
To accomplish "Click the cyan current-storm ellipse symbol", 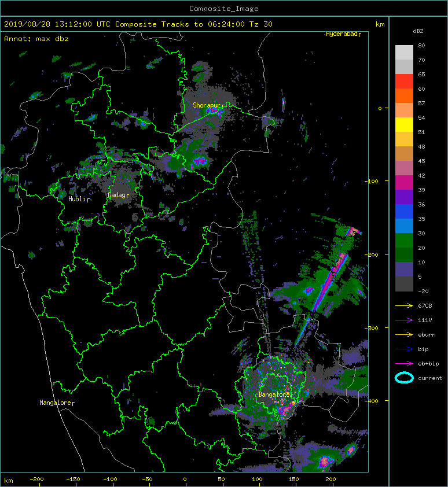I will (x=404, y=378).
